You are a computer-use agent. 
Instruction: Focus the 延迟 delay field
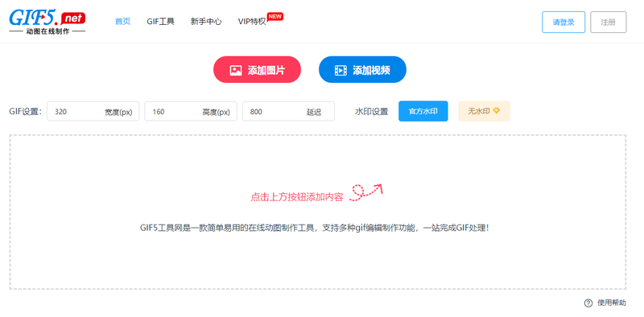pos(288,112)
